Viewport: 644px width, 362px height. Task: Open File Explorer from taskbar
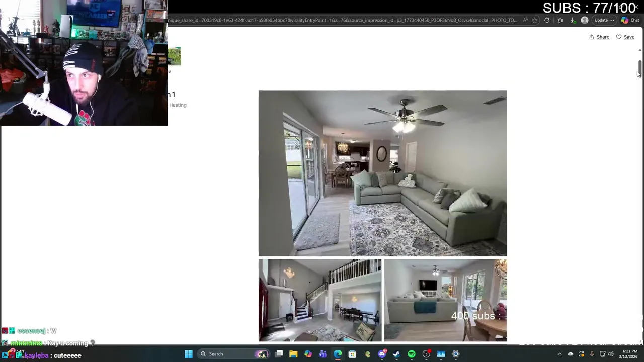click(x=293, y=354)
